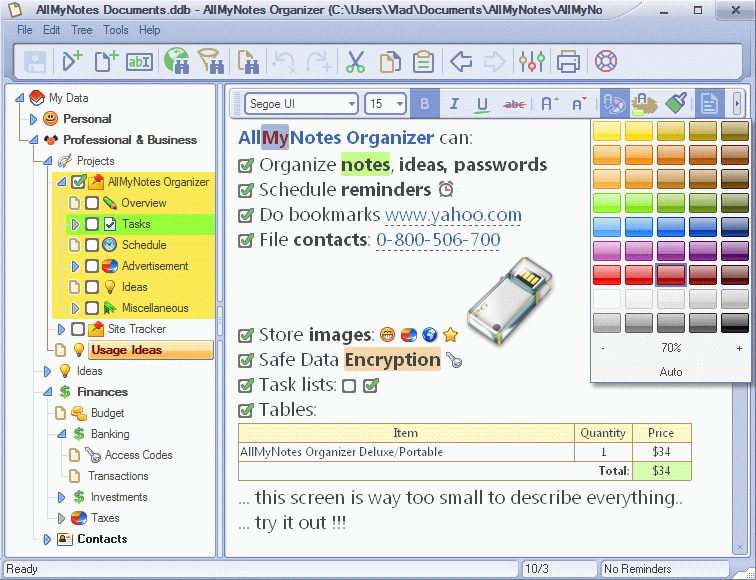The width and height of the screenshot is (756, 580).
Task: Increase palette opacity with plus button
Action: pos(739,348)
